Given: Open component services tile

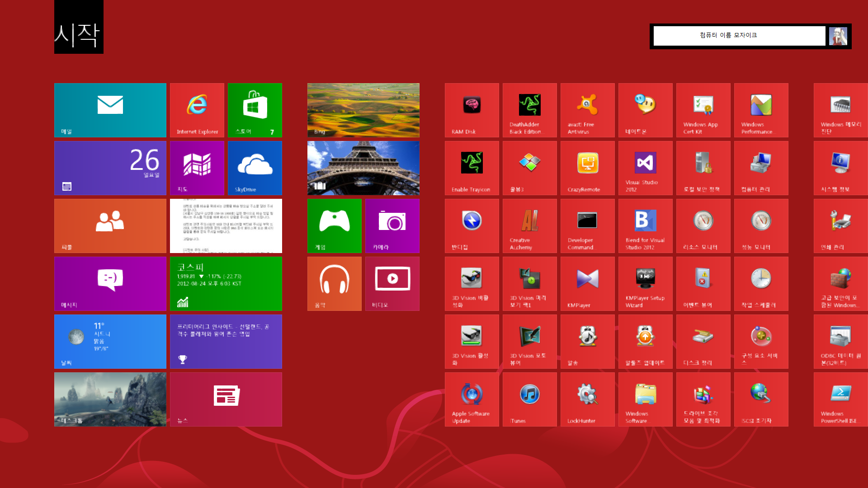Looking at the screenshot, I should 761,342.
